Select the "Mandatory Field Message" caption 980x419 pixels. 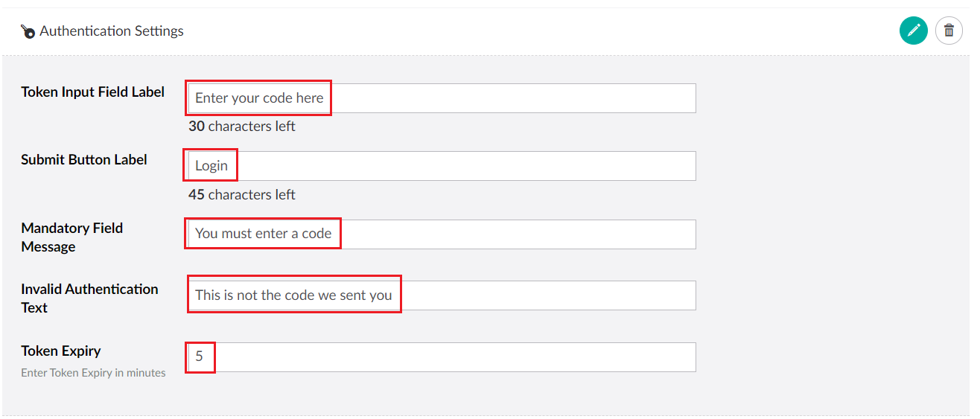click(x=71, y=237)
